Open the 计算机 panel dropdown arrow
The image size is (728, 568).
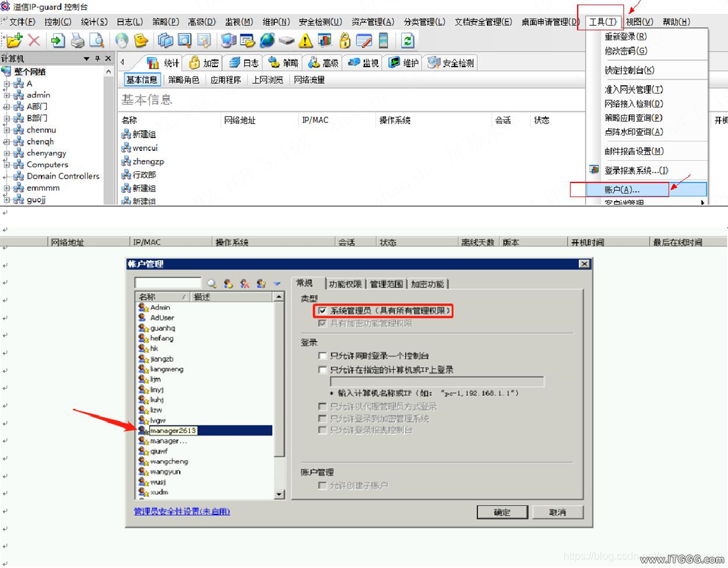86,59
